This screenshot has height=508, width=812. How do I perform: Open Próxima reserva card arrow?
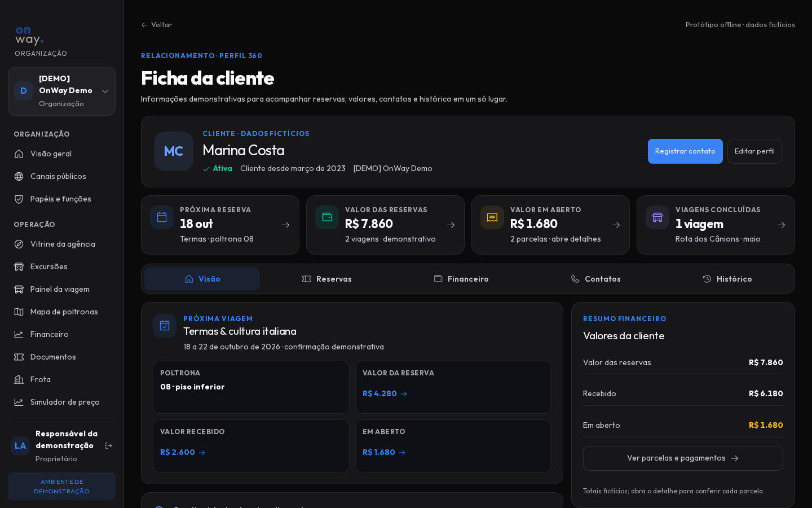pyautogui.click(x=285, y=225)
